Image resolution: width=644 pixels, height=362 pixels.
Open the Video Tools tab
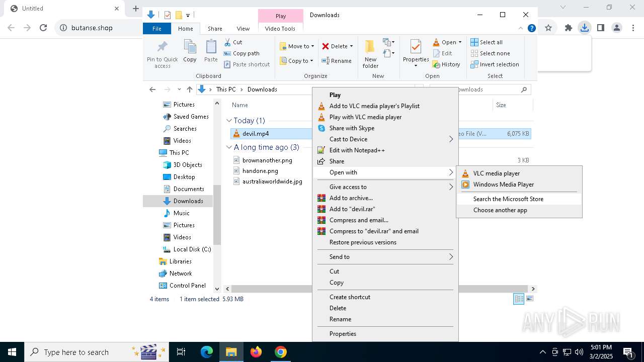click(x=280, y=29)
